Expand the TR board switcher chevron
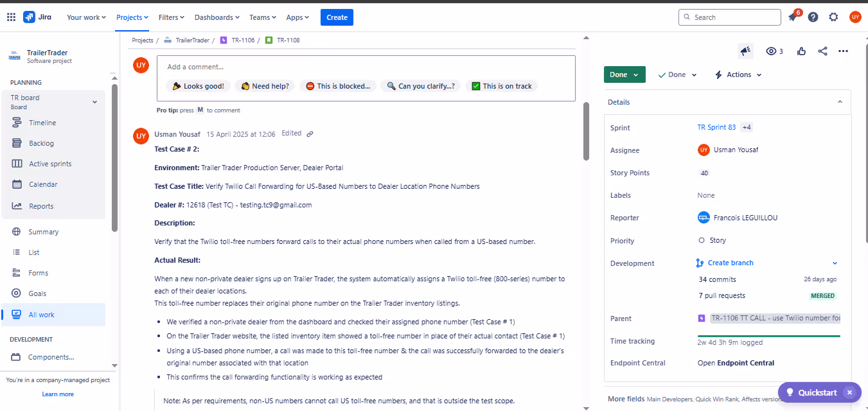 point(95,102)
